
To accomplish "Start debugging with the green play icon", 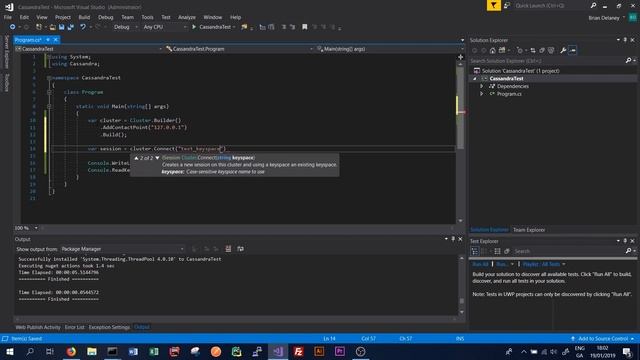I will click(194, 27).
